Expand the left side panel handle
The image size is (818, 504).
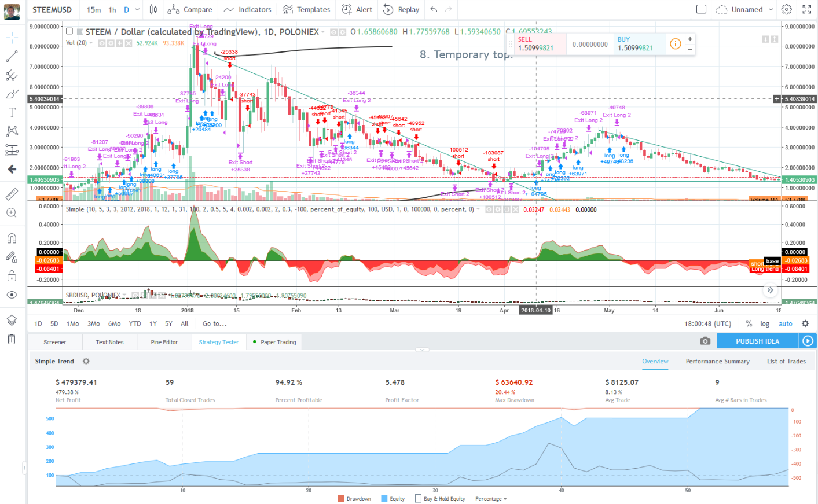click(x=24, y=468)
